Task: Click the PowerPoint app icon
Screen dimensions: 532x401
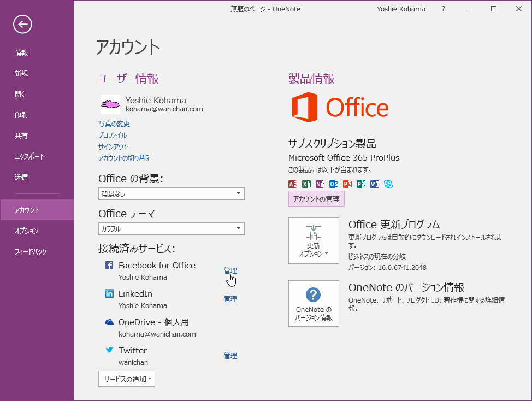Action: pyautogui.click(x=347, y=184)
